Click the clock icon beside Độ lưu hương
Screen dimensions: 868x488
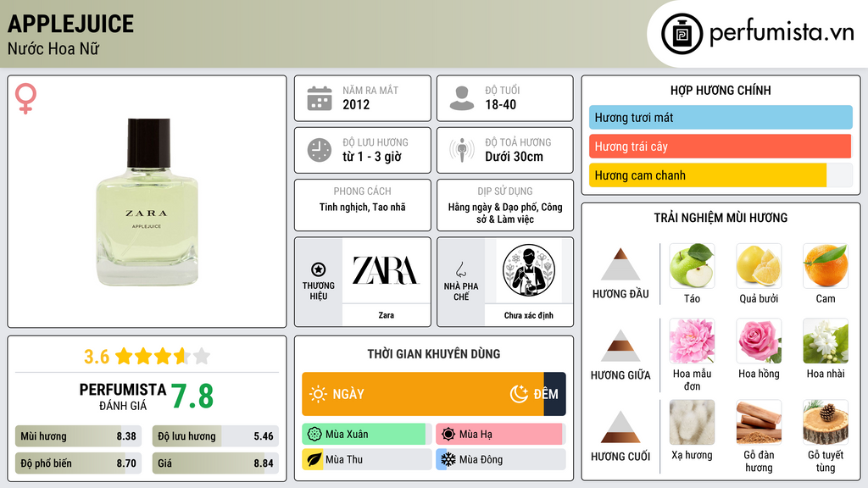point(320,150)
